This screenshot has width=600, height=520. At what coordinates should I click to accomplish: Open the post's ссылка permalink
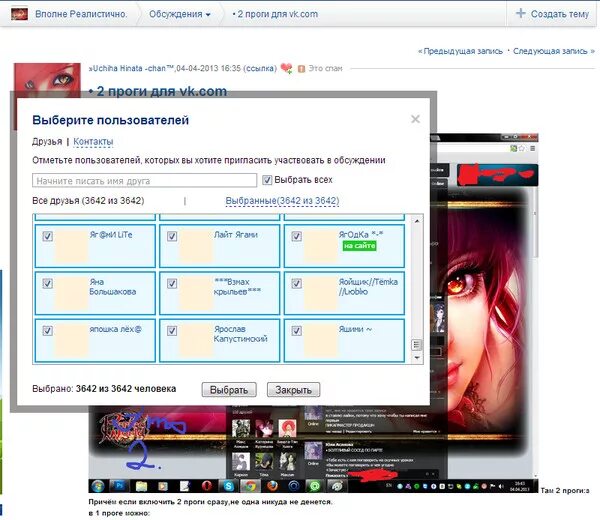coord(261,68)
